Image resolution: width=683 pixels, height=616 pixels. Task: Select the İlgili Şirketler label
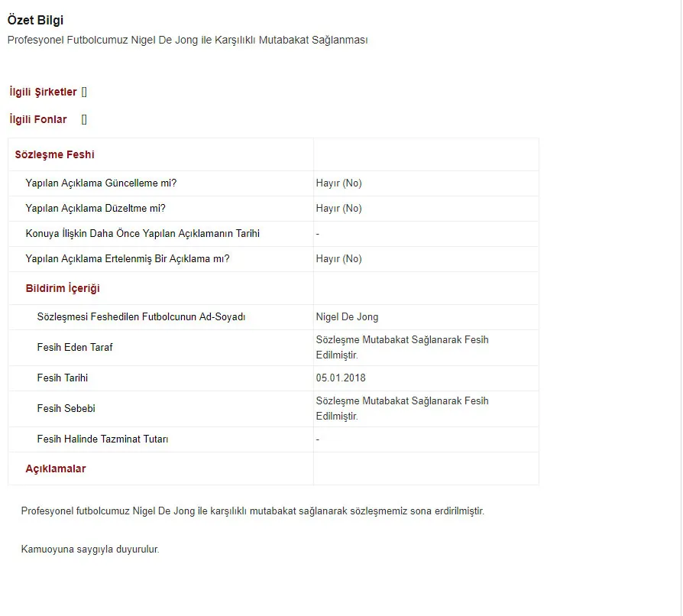coord(43,92)
